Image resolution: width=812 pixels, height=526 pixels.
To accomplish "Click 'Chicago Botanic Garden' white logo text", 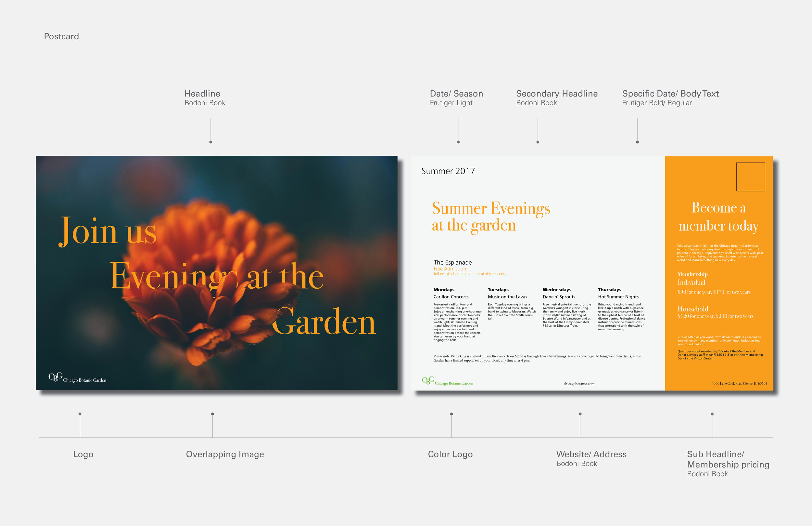I will [x=85, y=380].
